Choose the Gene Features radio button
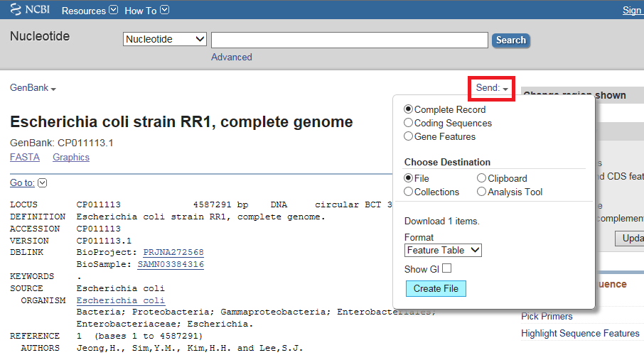Viewport: 644px width, 355px height. point(409,136)
